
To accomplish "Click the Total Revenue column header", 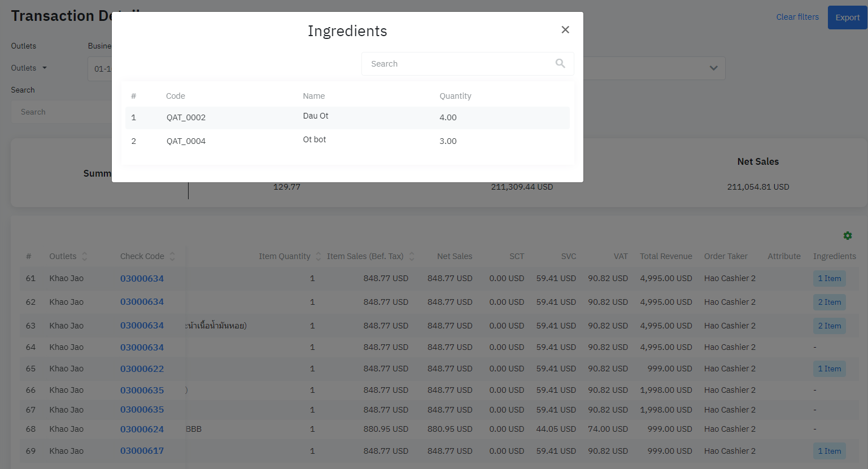I will [666, 256].
